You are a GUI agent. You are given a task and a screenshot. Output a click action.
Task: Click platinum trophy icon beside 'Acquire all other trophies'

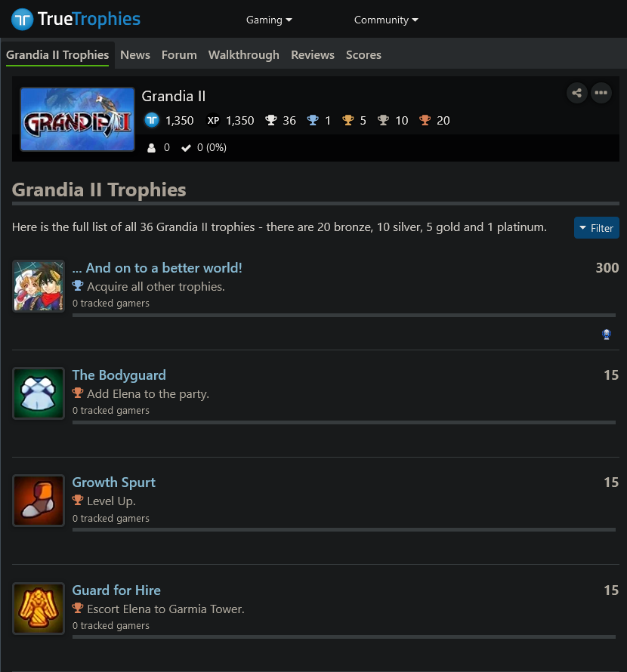(x=78, y=286)
